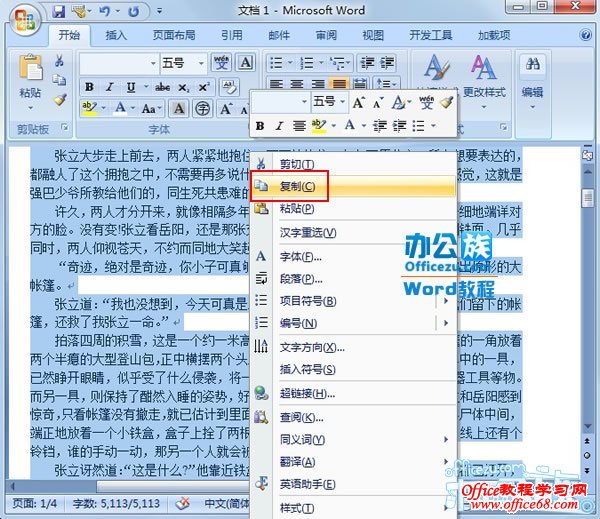Click multilevel list icon in ribbon

tap(338, 63)
